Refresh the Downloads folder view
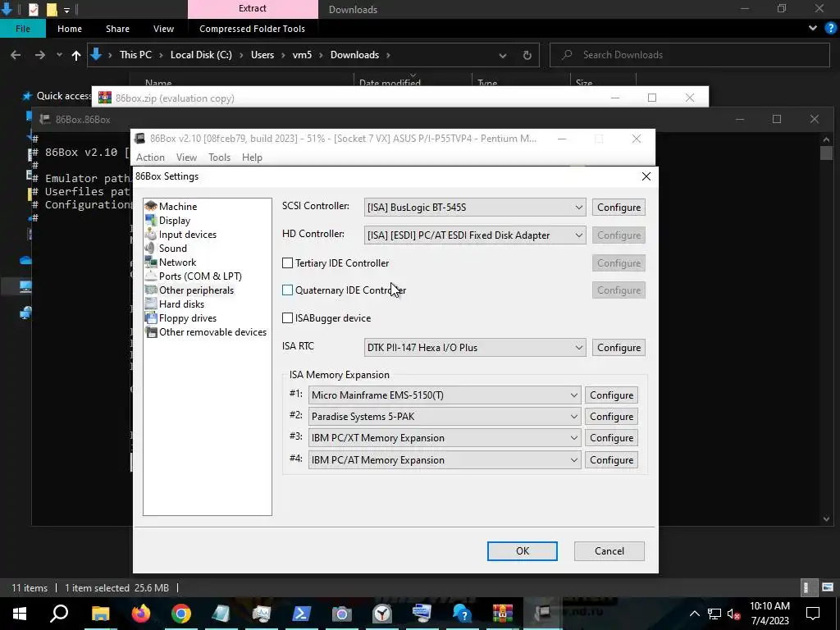Image resolution: width=840 pixels, height=630 pixels. pos(527,55)
